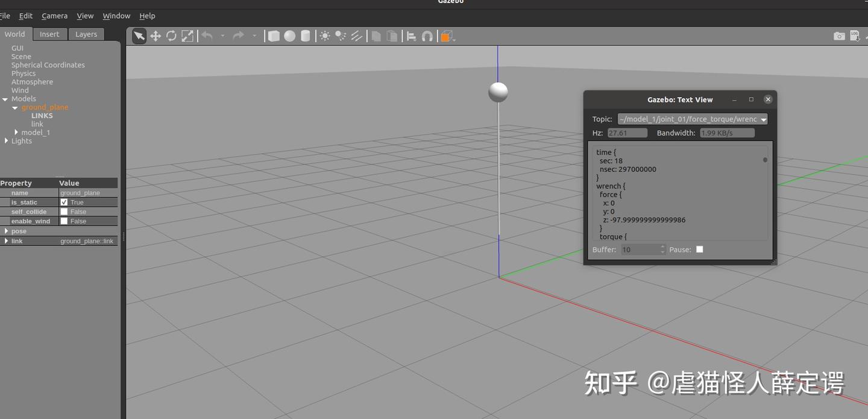Expand the Lights tree item

pyautogui.click(x=6, y=141)
